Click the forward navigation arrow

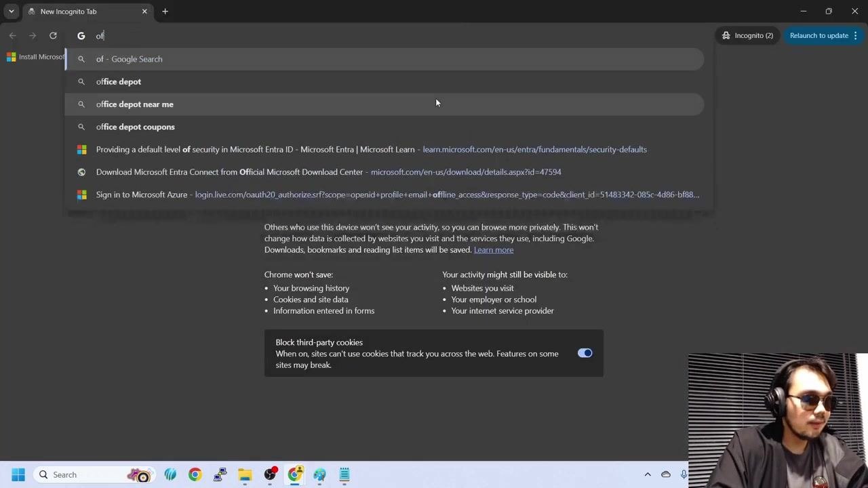(33, 35)
